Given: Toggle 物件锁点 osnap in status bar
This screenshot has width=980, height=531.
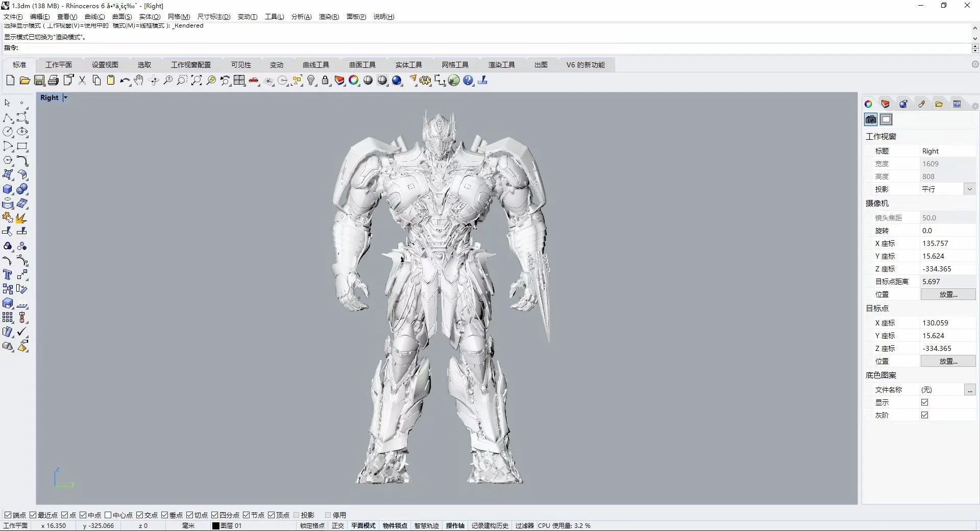Looking at the screenshot, I should 395,525.
